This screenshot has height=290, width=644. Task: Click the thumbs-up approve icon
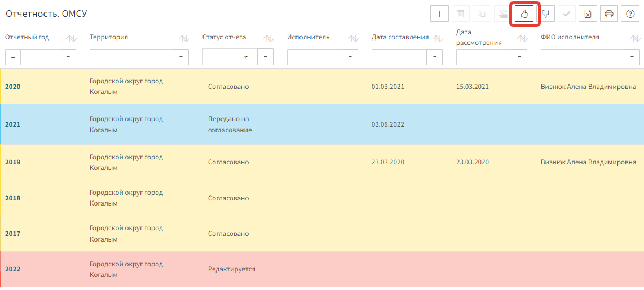(x=524, y=14)
